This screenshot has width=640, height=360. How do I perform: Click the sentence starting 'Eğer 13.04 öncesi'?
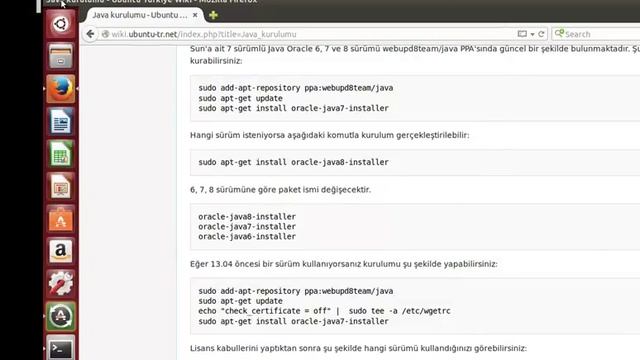344,264
